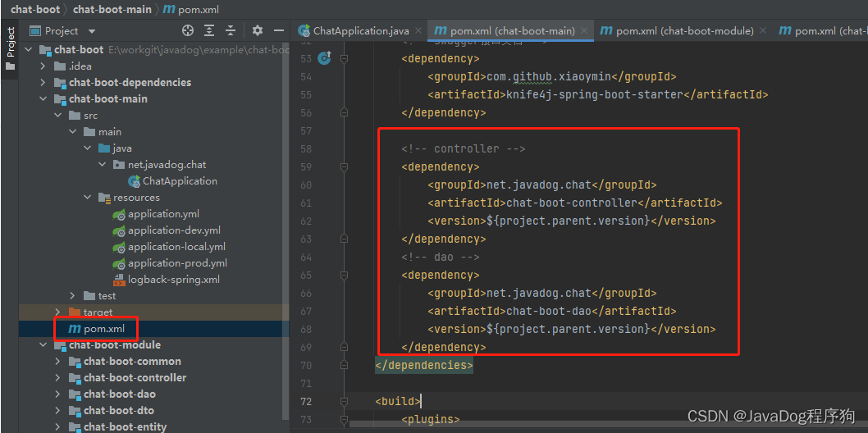This screenshot has height=433, width=868.
Task: Close the pom.xml (chat-boot-main) tab
Action: 585,30
